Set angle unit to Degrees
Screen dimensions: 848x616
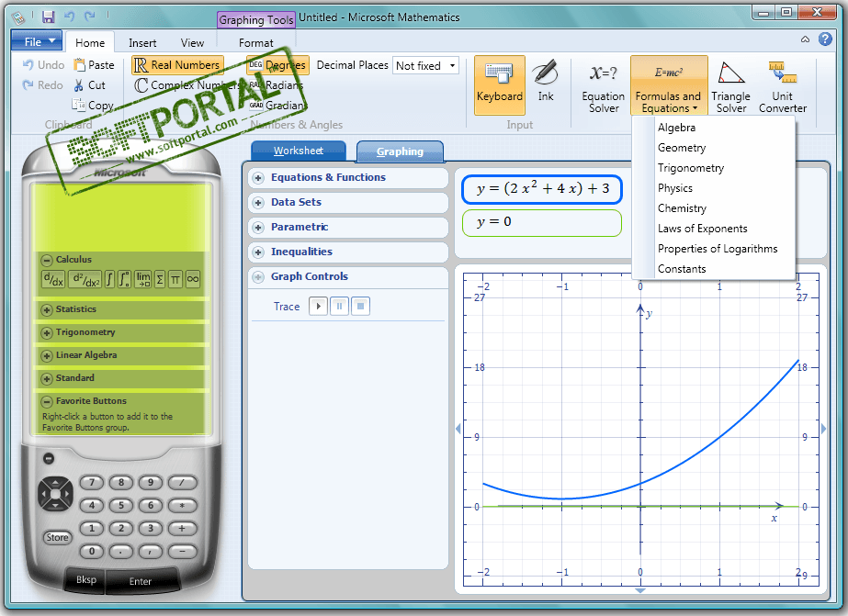(278, 65)
